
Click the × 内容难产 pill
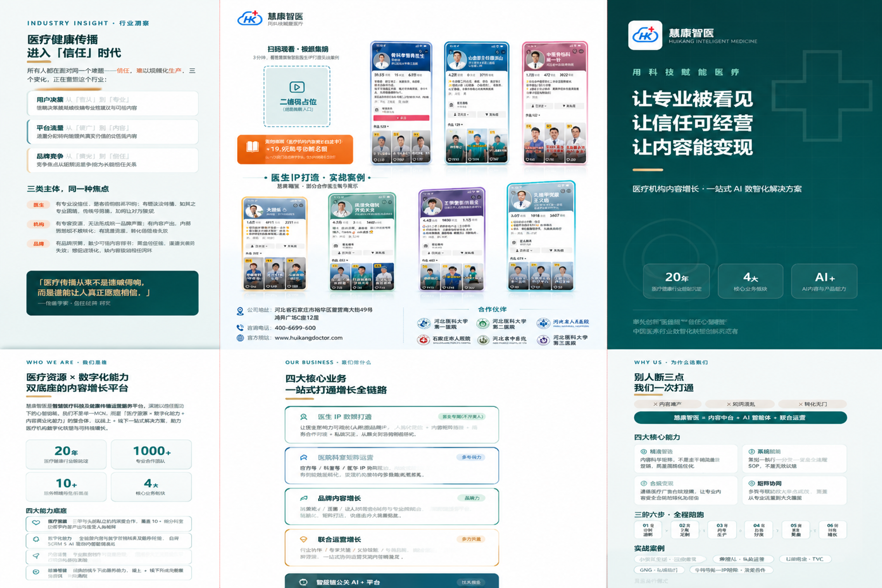[x=668, y=404]
